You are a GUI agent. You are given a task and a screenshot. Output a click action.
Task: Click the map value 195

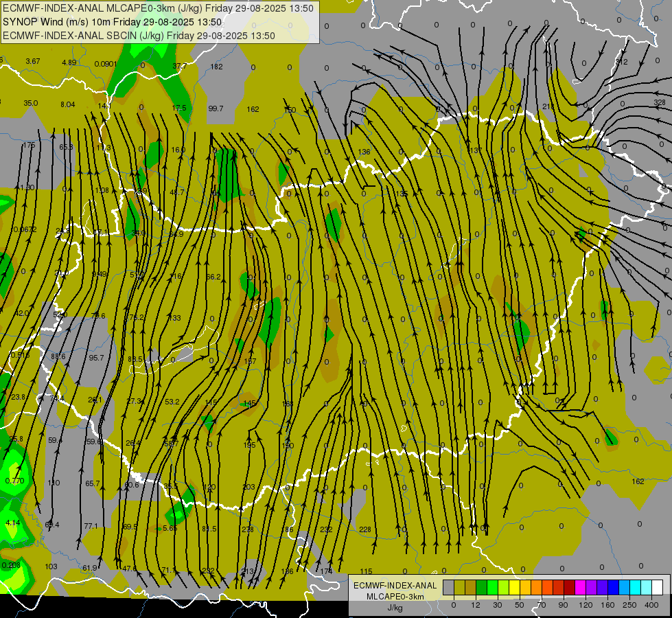(249, 445)
